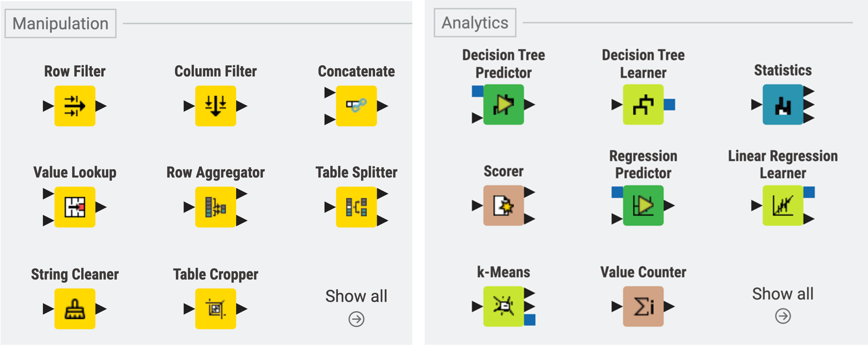Select the String Cleaner node icon

[x=75, y=309]
